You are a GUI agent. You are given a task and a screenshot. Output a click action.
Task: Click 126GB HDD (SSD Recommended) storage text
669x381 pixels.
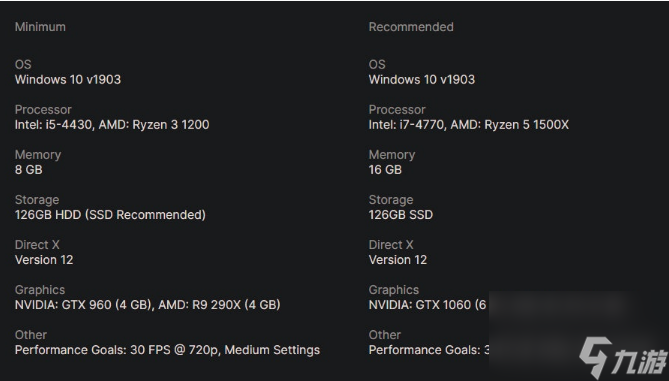pyautogui.click(x=110, y=215)
